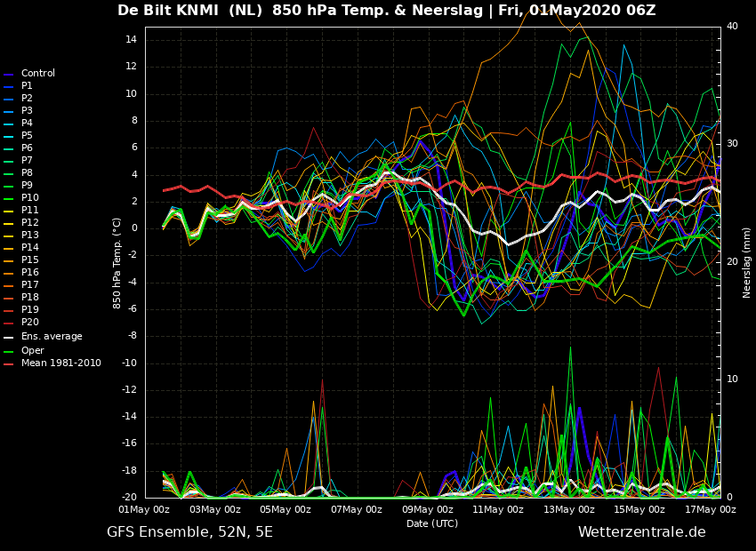
Task: Click the Wetterzentrale.de source text
Action: [x=642, y=532]
